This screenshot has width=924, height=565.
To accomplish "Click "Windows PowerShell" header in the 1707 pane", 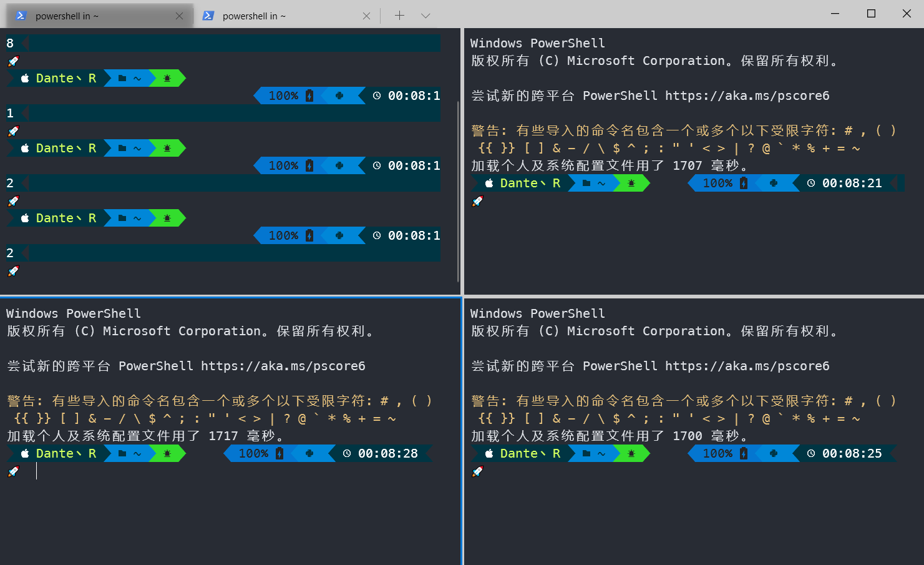I will click(x=538, y=43).
